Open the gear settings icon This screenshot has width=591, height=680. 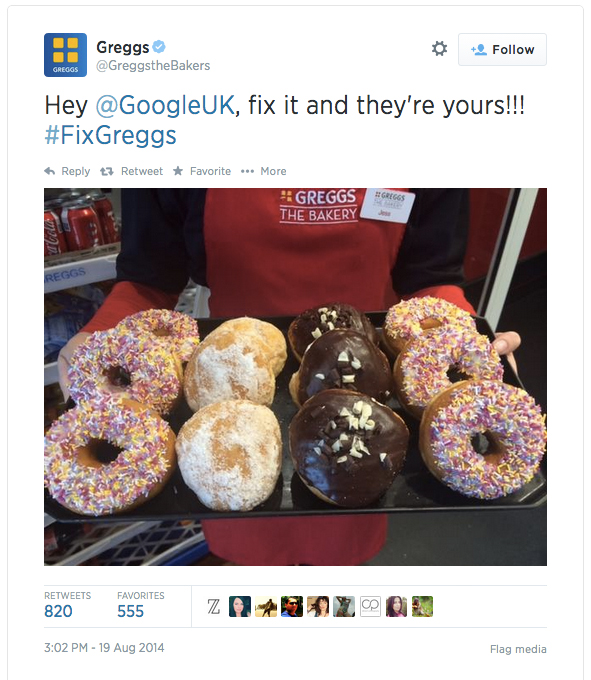(x=439, y=49)
